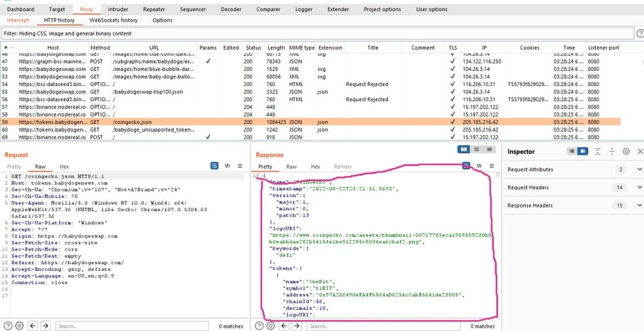The width and height of the screenshot is (644, 331).
Task: Open Inspector settings gear
Action: point(626,152)
